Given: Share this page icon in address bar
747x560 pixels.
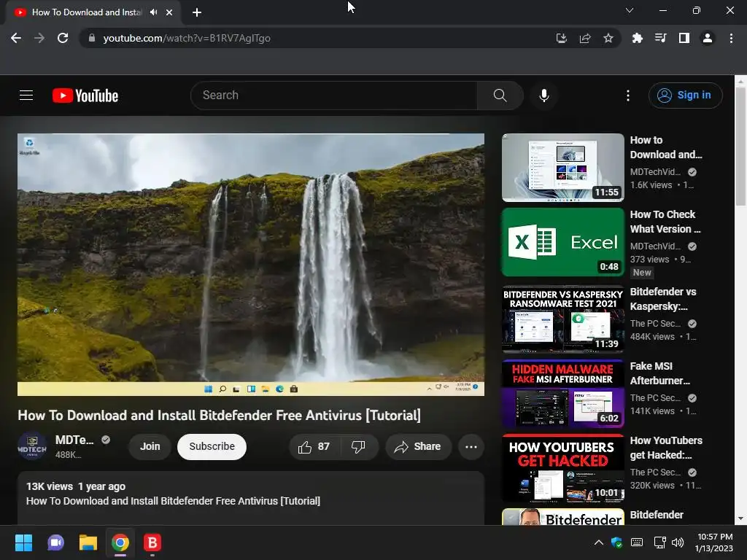Looking at the screenshot, I should coord(585,38).
